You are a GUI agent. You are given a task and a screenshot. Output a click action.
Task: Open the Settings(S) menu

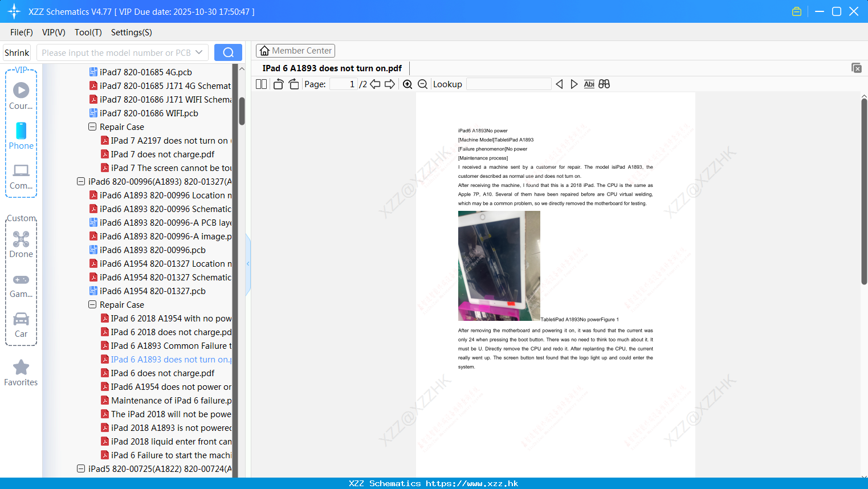(132, 32)
